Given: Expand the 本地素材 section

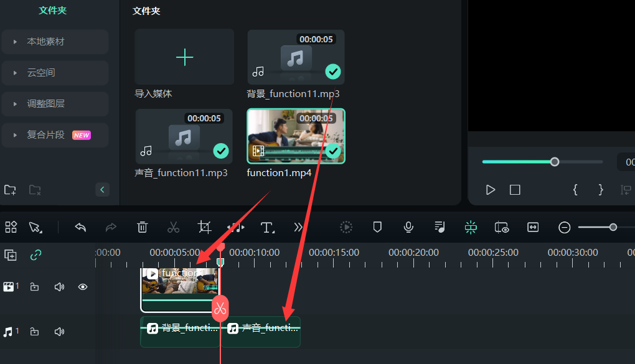Looking at the screenshot, I should 54,42.
